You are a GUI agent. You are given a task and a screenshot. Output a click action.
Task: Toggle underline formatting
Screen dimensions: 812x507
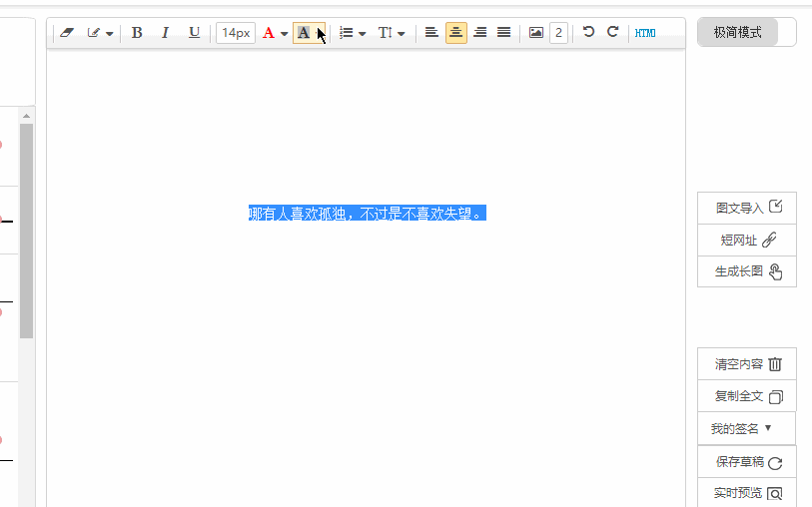click(194, 33)
